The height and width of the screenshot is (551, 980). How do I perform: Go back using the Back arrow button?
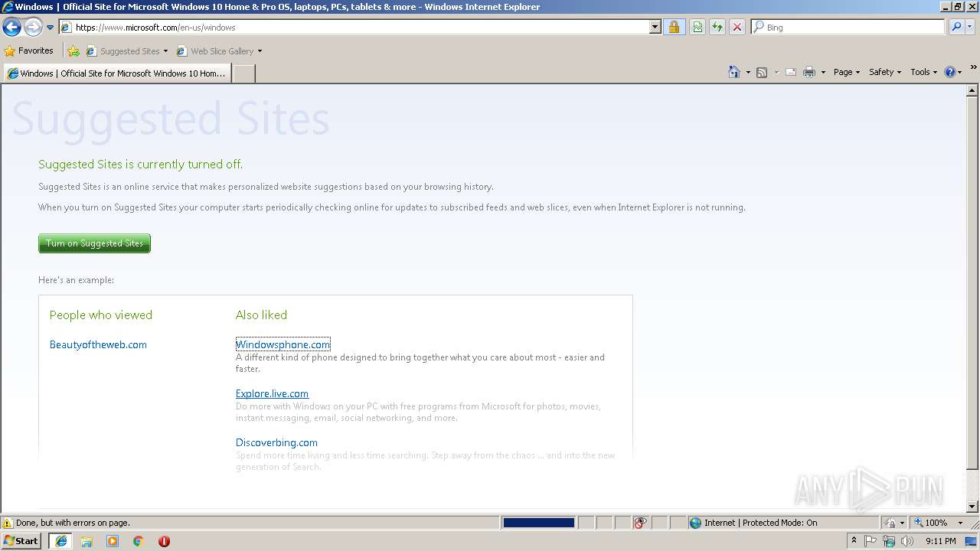click(11, 28)
